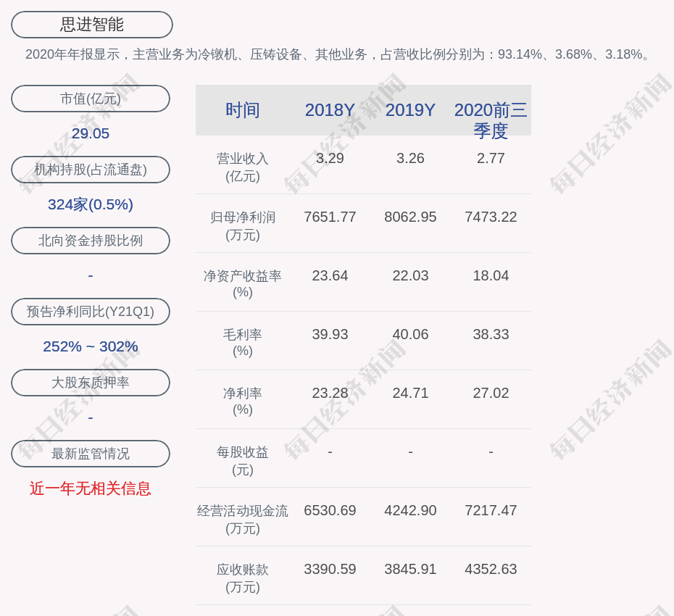Click the 净资产收益率(%) row label
The image size is (674, 616).
pyautogui.click(x=243, y=283)
